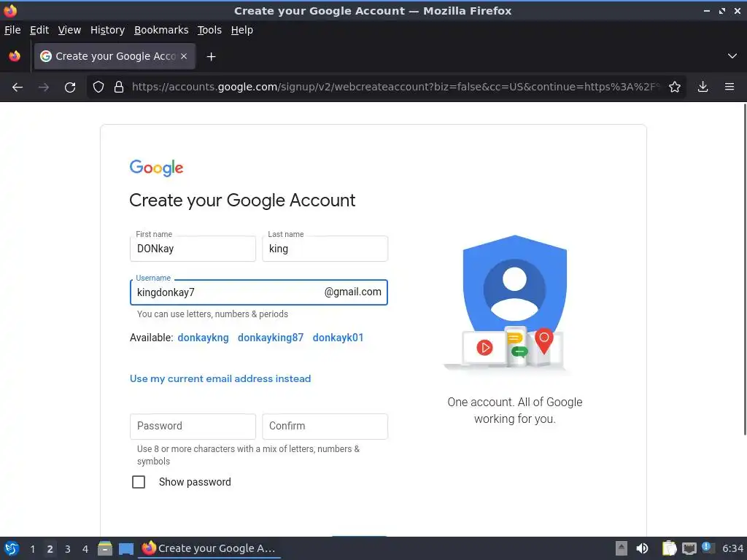Focus the Username field
This screenshot has width=747, height=560.
(259, 292)
